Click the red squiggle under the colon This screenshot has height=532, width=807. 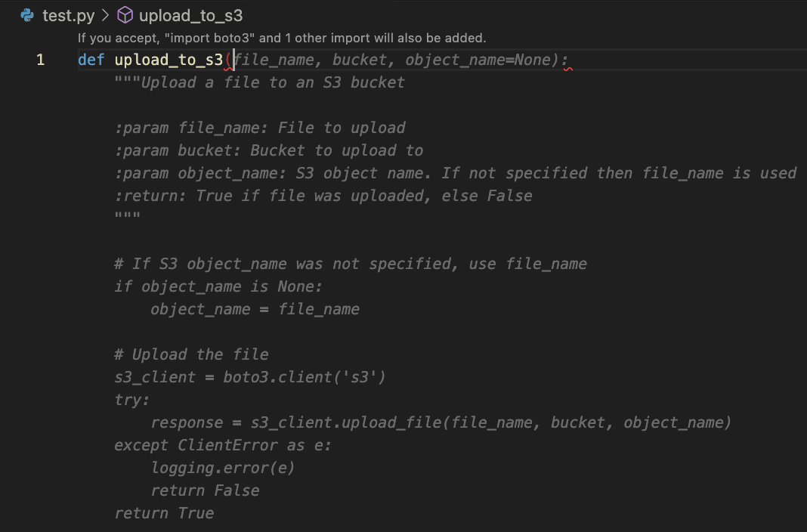[x=566, y=69]
